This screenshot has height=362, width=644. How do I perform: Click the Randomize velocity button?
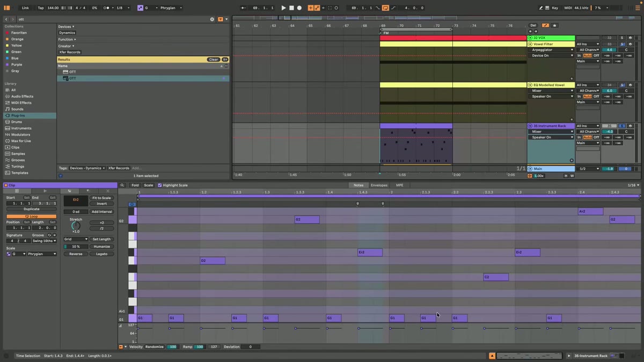154,347
